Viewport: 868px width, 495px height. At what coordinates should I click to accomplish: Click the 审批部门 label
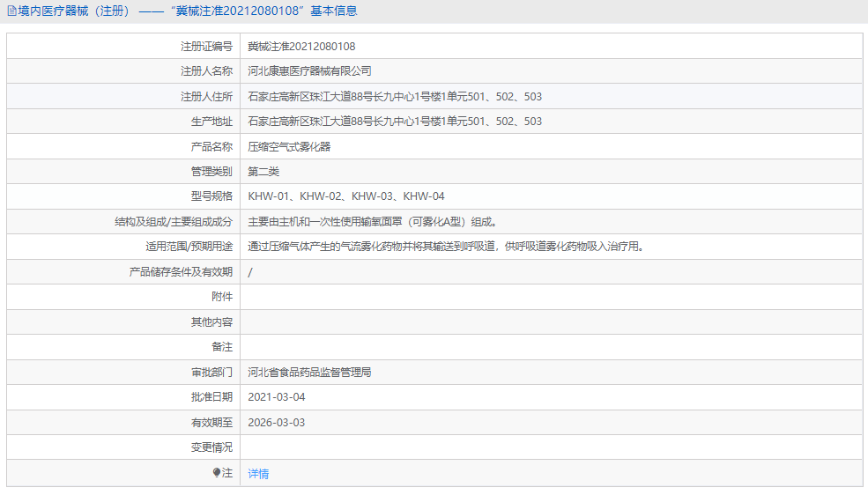tap(211, 373)
